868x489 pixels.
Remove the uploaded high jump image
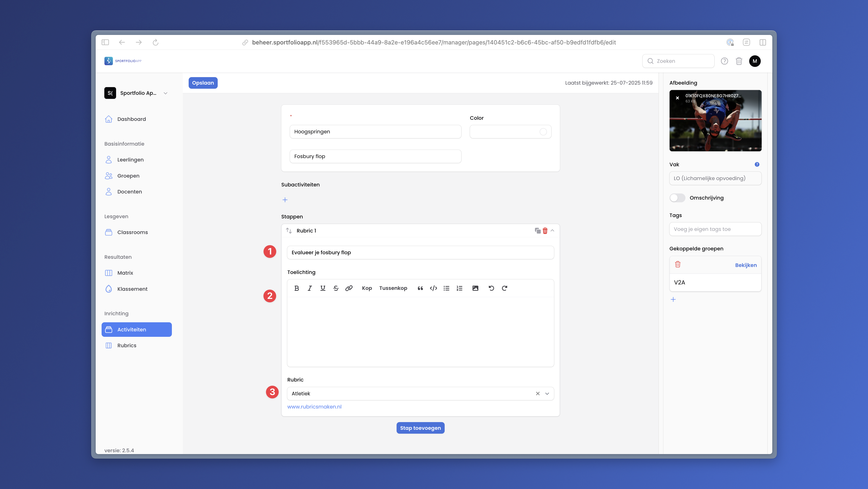677,98
